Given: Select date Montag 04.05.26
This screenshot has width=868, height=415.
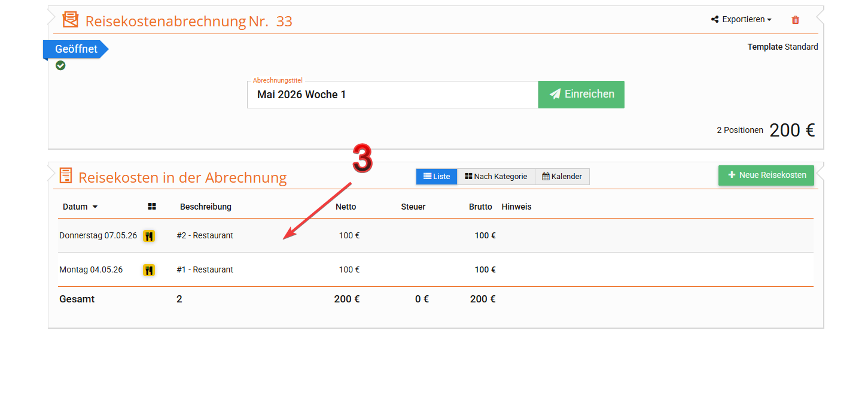Looking at the screenshot, I should 91,269.
